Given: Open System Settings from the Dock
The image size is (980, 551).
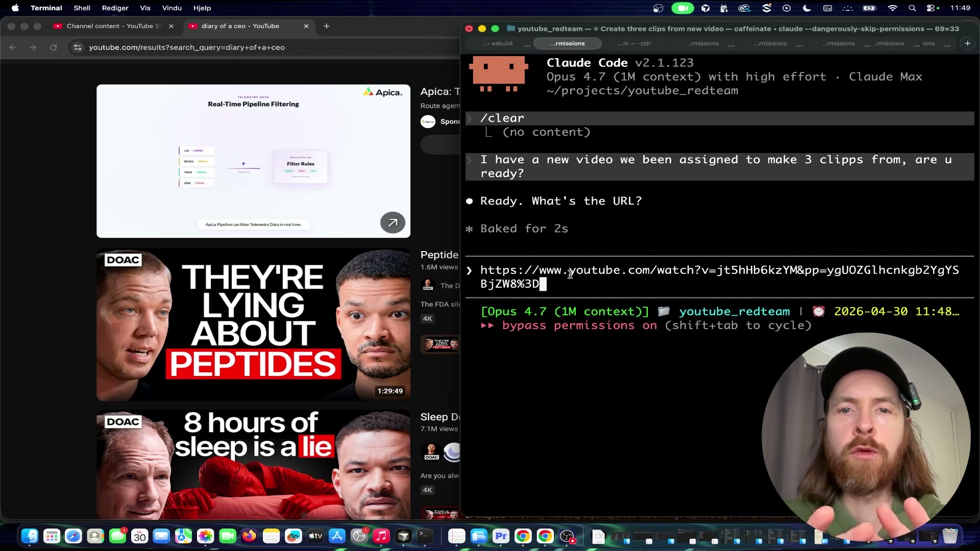Looking at the screenshot, I should click(359, 536).
